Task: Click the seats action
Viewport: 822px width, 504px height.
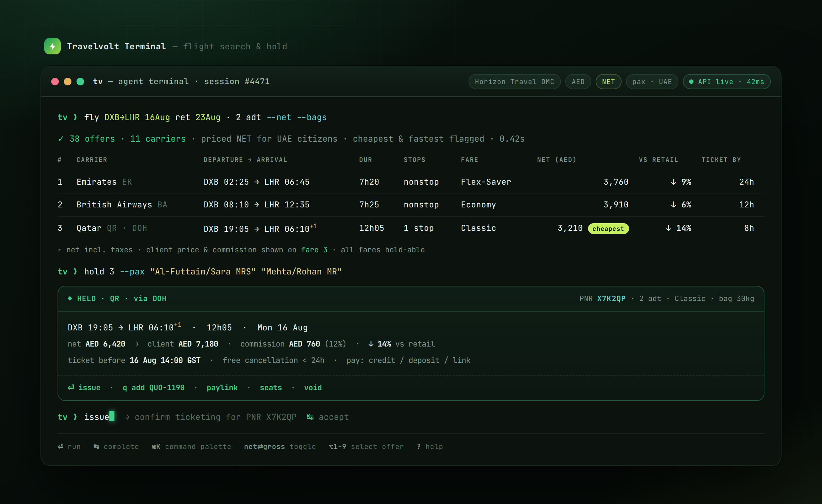Action: tap(271, 388)
